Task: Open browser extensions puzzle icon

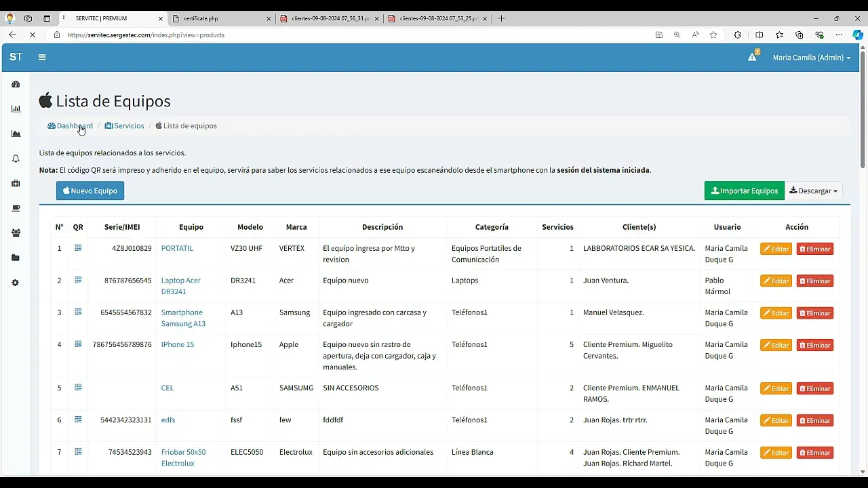Action: pos(738,35)
